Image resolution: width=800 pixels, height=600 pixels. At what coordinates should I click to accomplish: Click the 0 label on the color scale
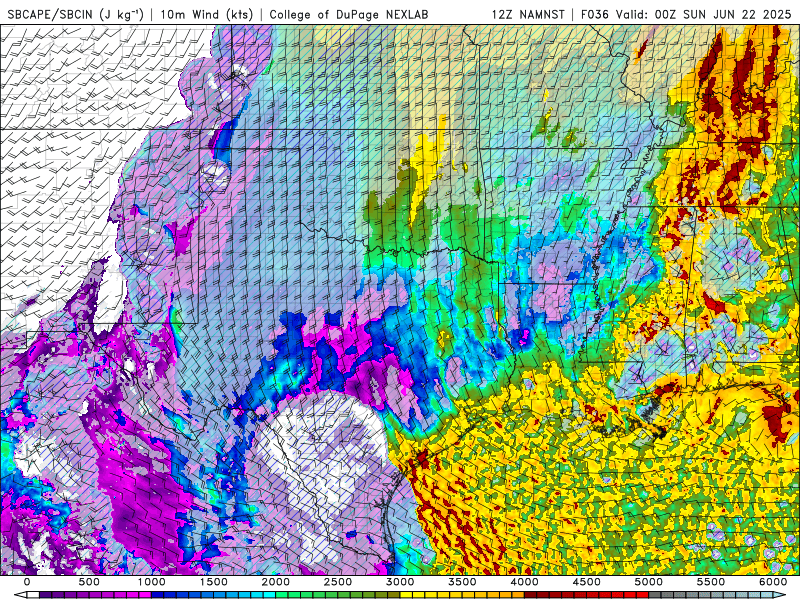pos(27,582)
